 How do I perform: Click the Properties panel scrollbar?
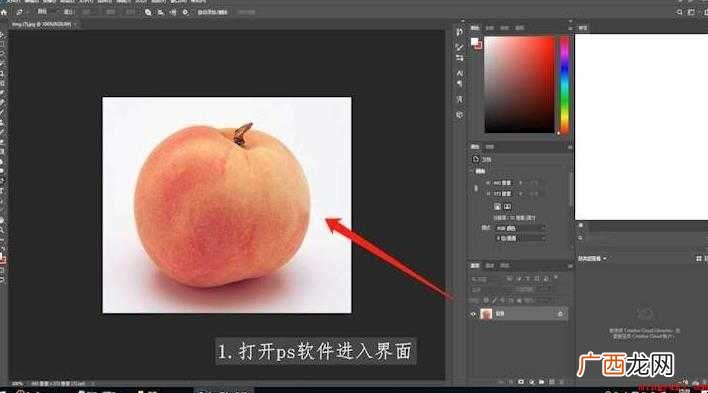tap(571, 190)
